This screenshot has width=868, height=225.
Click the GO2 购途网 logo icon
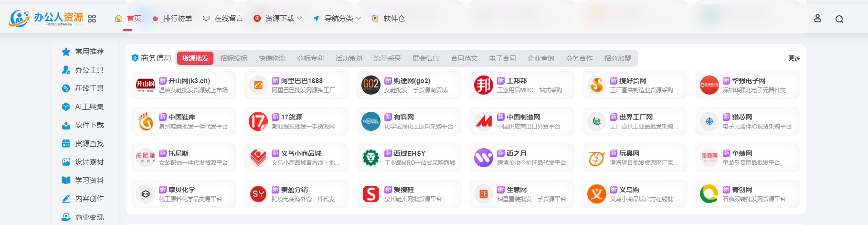(x=371, y=85)
